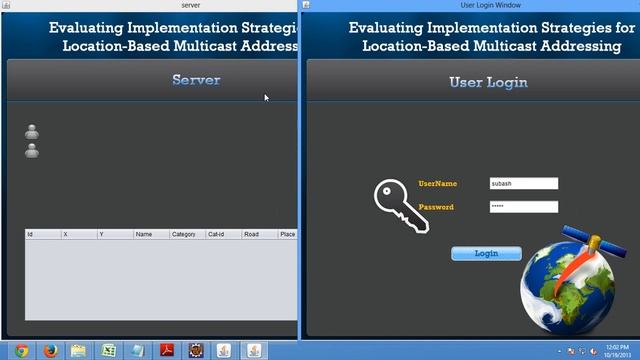
Task: Click the Login button
Action: pos(486,253)
